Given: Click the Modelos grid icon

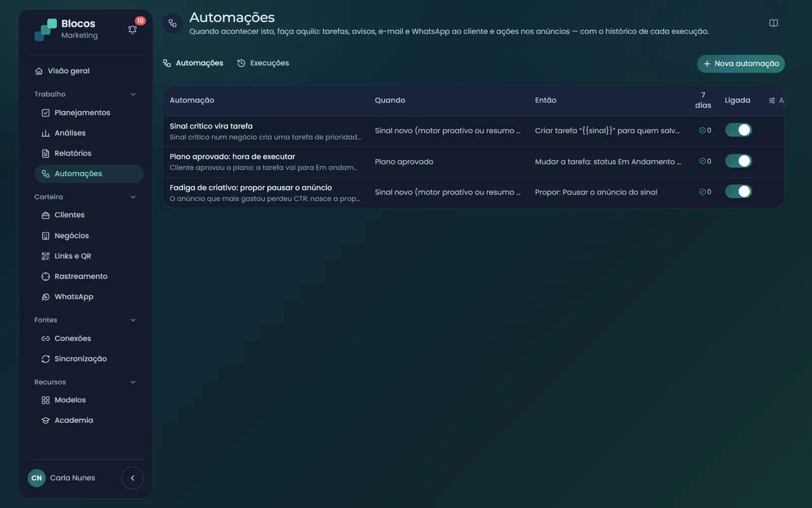Looking at the screenshot, I should click(46, 400).
